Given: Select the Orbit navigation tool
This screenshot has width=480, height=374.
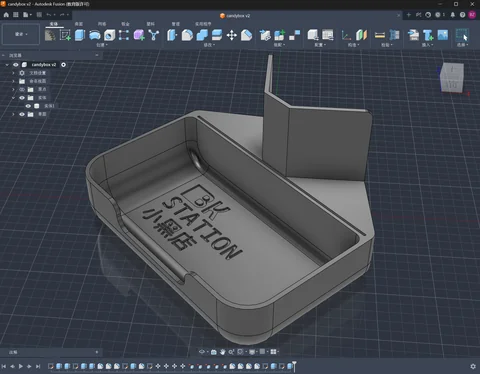Looking at the screenshot, I should tap(202, 352).
